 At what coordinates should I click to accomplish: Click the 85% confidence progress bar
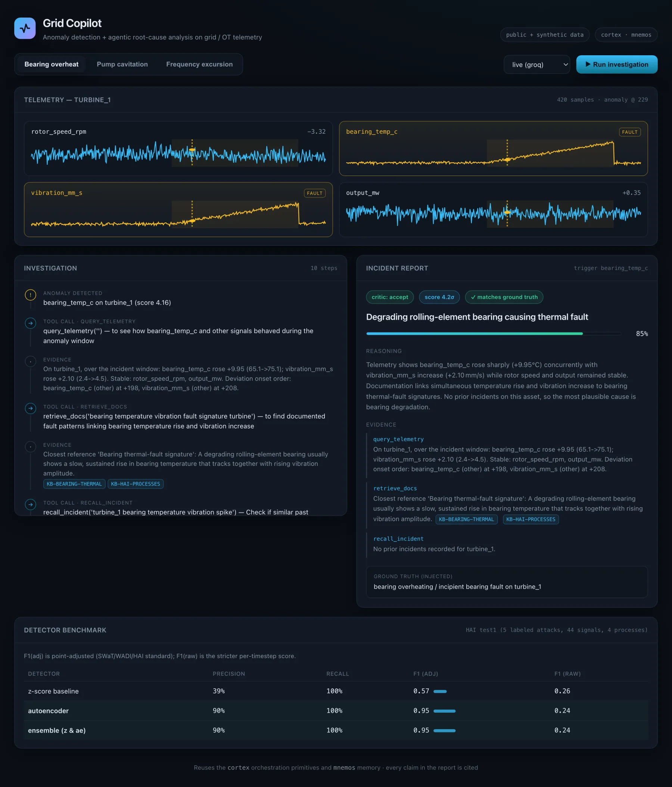click(493, 334)
